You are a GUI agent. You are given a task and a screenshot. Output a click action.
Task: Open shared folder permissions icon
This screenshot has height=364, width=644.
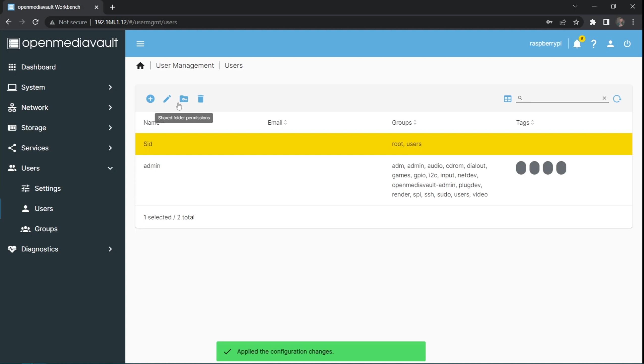coord(184,99)
